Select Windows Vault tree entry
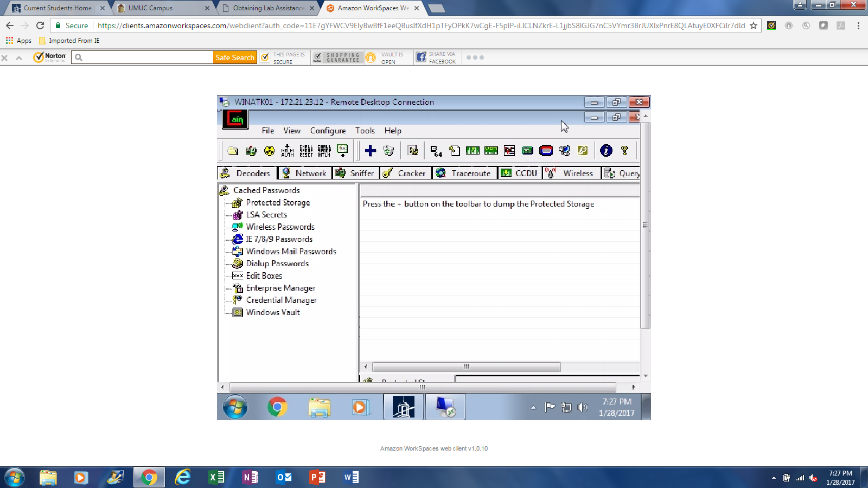The width and height of the screenshot is (868, 488). tap(273, 312)
